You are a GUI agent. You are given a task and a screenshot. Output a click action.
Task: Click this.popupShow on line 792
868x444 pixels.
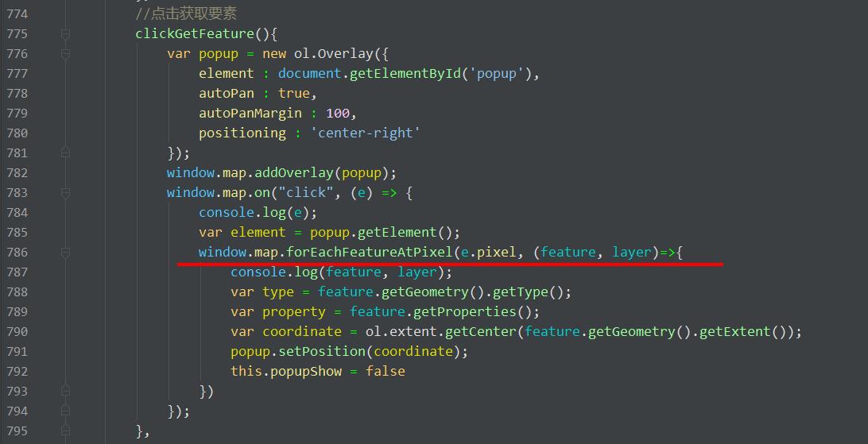(x=286, y=371)
